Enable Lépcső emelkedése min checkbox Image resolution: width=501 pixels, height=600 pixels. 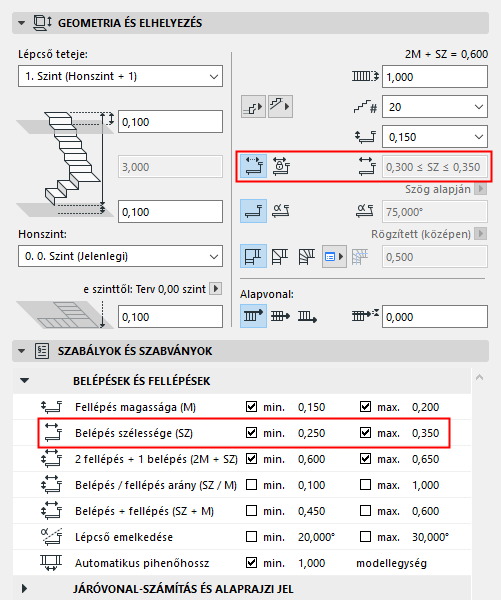(251, 537)
